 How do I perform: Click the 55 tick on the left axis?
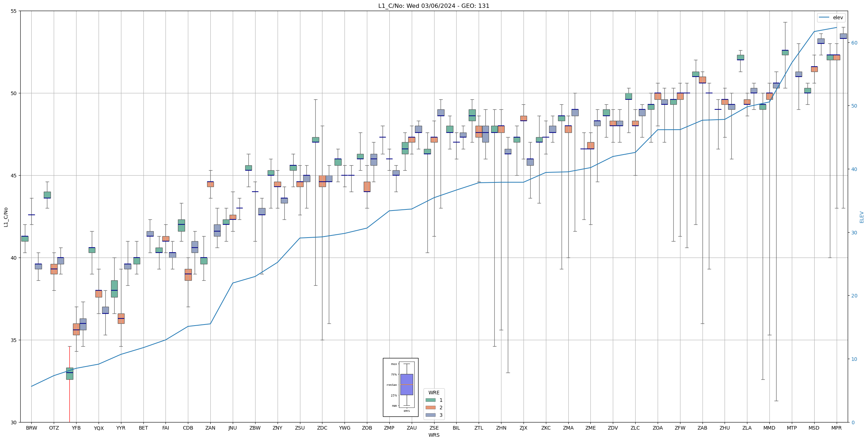[14, 11]
